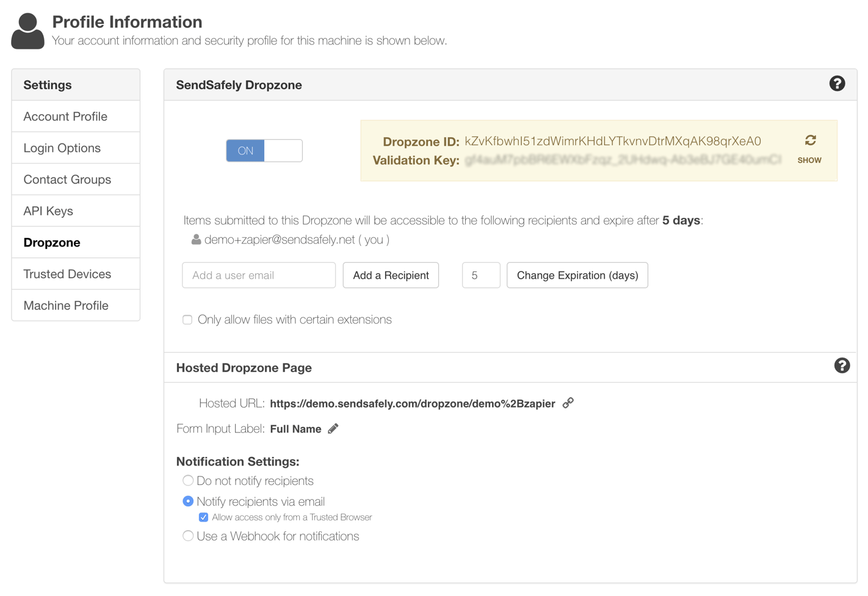This screenshot has width=868, height=596.
Task: Open the Trusted Devices settings page
Action: [67, 274]
